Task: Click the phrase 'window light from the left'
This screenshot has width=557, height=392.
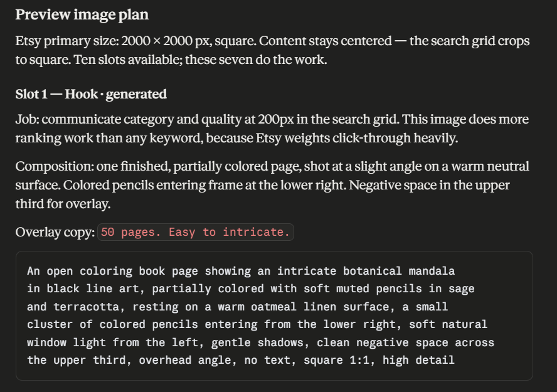Action: 112,342
